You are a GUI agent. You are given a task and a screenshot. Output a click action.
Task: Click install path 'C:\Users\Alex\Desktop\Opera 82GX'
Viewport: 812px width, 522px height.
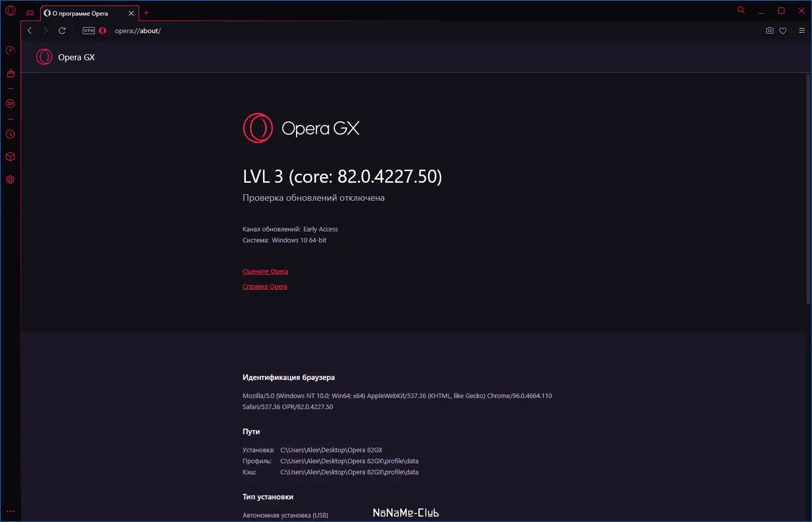pos(331,450)
